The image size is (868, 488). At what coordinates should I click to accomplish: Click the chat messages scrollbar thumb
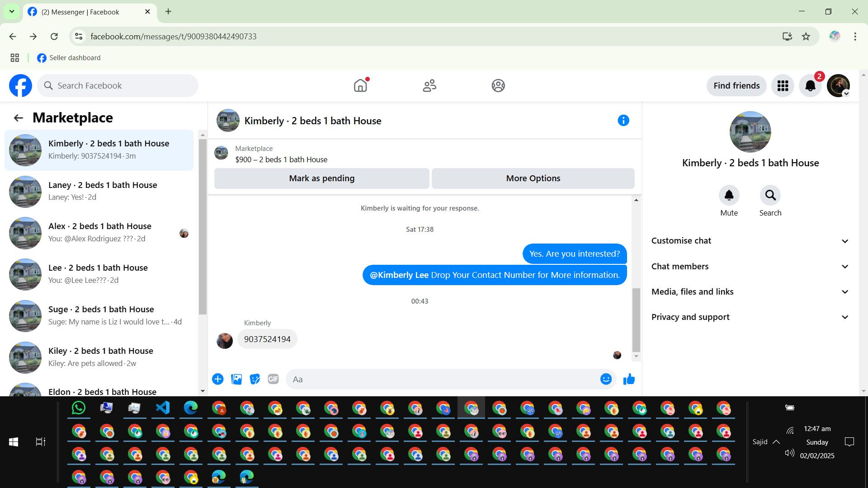click(636, 320)
